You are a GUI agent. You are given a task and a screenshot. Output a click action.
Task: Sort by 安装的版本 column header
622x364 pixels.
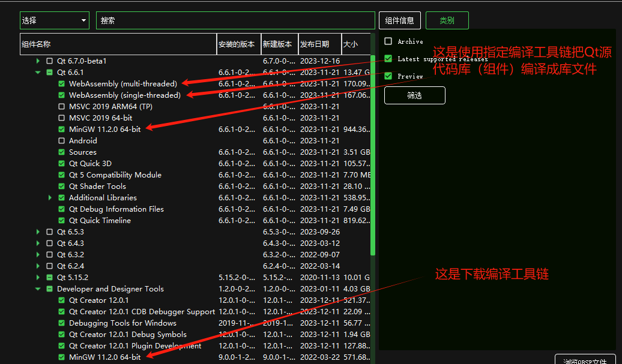[239, 44]
